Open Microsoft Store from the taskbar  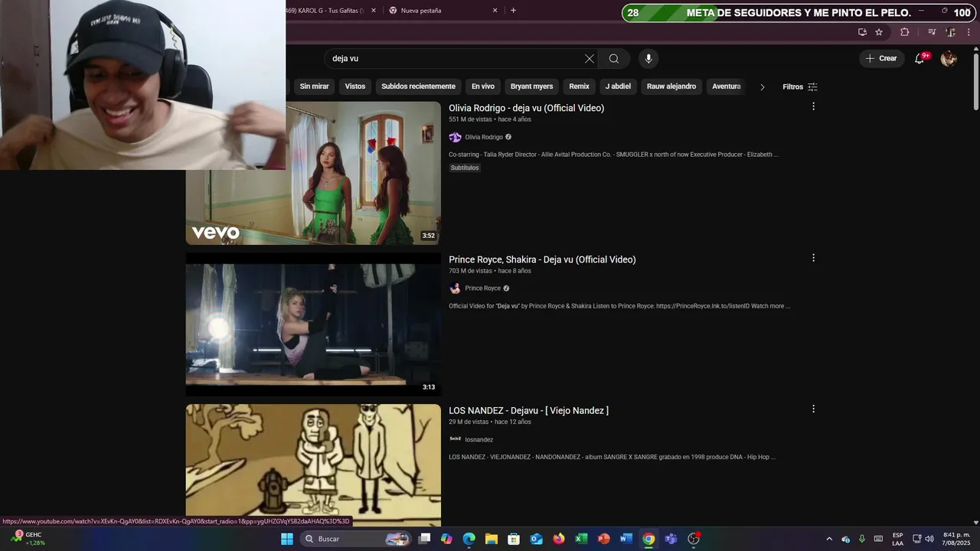514,539
